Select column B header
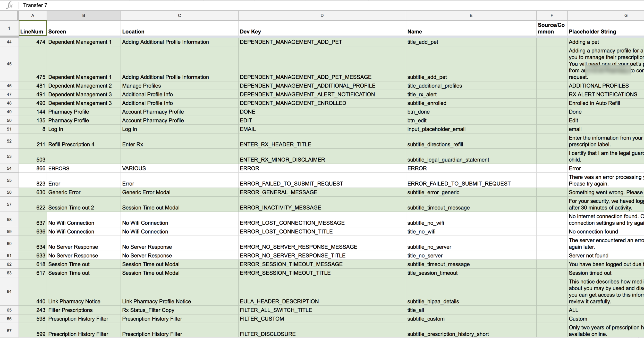Image resolution: width=644 pixels, height=338 pixels. [x=83, y=15]
